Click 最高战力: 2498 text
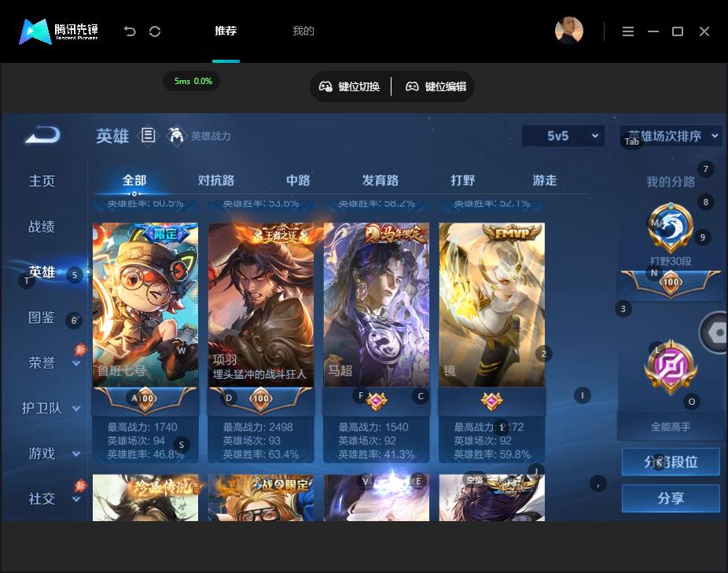Image resolution: width=728 pixels, height=573 pixels. pyautogui.click(x=258, y=427)
